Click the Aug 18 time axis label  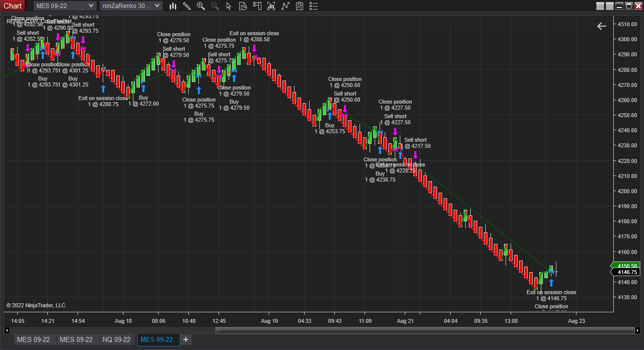click(x=123, y=321)
